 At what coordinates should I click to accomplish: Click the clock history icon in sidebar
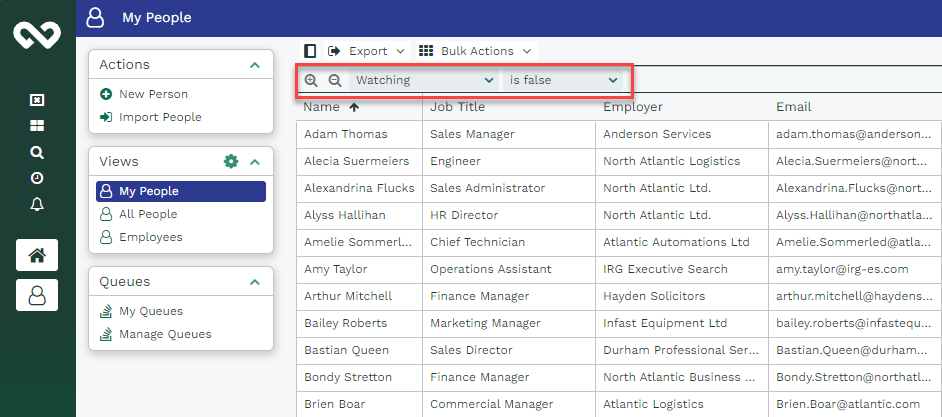tap(37, 178)
